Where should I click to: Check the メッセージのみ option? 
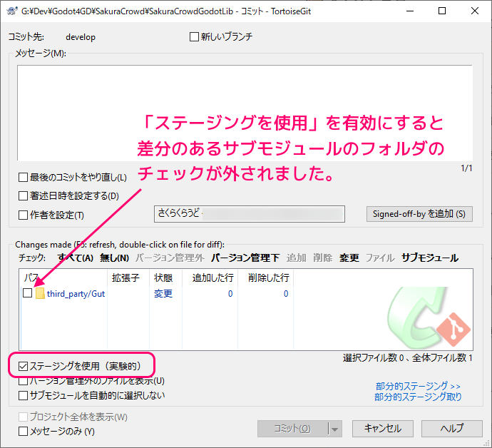(x=24, y=431)
